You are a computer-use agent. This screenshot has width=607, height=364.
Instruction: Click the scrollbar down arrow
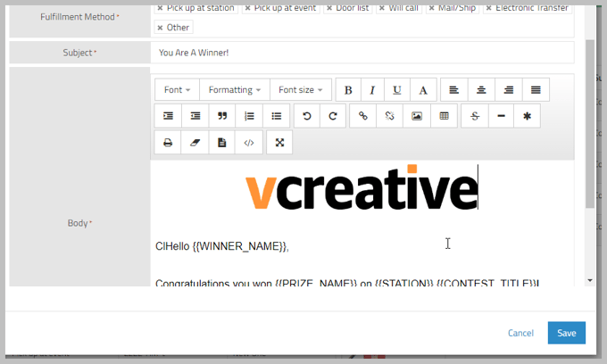click(x=590, y=280)
